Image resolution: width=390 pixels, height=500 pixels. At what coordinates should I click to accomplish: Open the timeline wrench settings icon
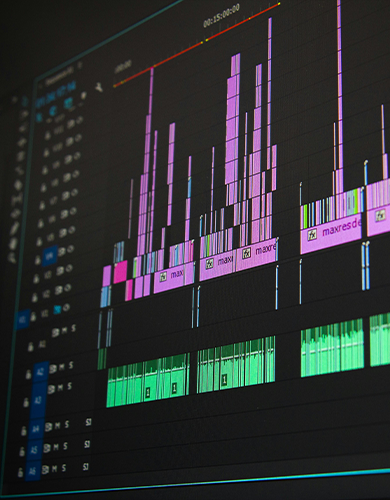point(99,87)
